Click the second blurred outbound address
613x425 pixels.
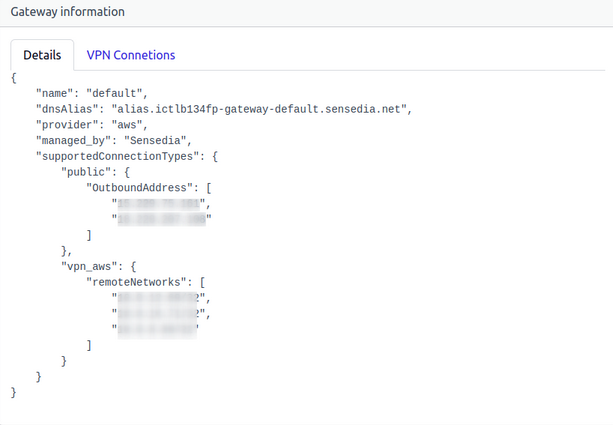coord(160,220)
